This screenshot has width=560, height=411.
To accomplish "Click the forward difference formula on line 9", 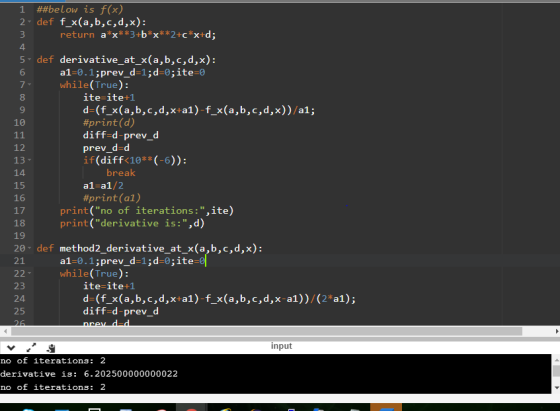I will [199, 110].
